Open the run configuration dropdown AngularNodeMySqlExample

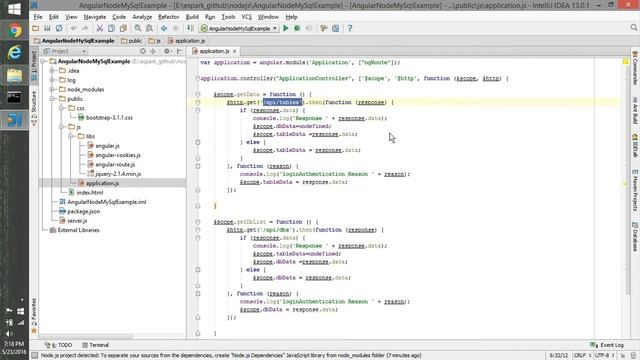point(239,29)
